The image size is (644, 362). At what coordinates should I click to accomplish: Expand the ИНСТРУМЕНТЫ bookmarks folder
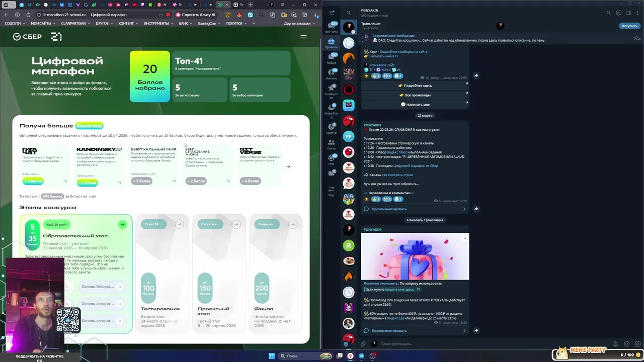pyautogui.click(x=158, y=23)
